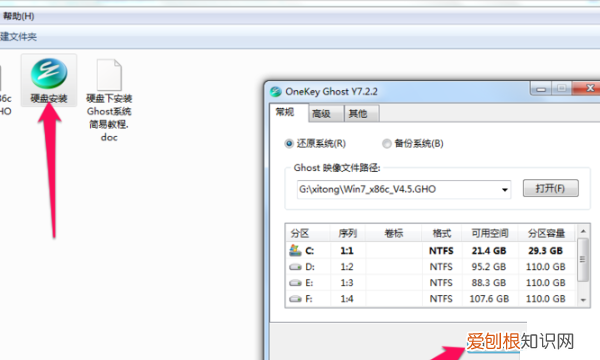Expand the Ghost image path dropdown
Viewport: 600px width, 360px height.
505,190
